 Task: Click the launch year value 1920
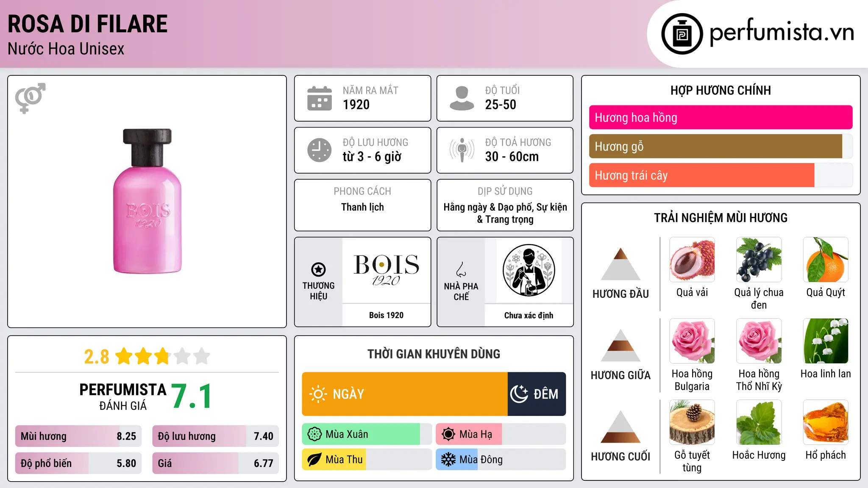[356, 105]
